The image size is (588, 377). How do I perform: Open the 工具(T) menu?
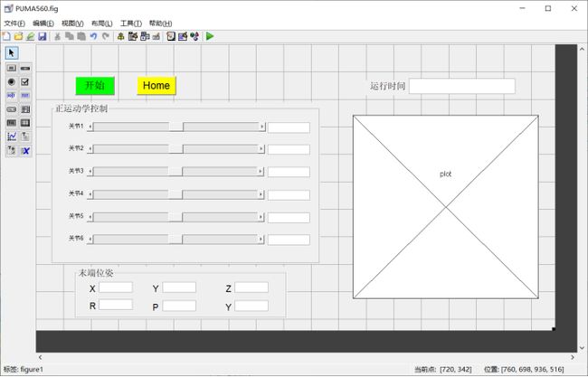[131, 24]
